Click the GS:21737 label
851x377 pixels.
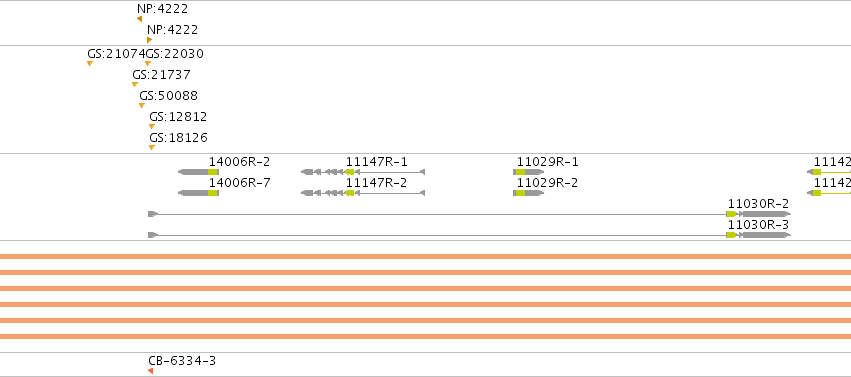click(161, 75)
